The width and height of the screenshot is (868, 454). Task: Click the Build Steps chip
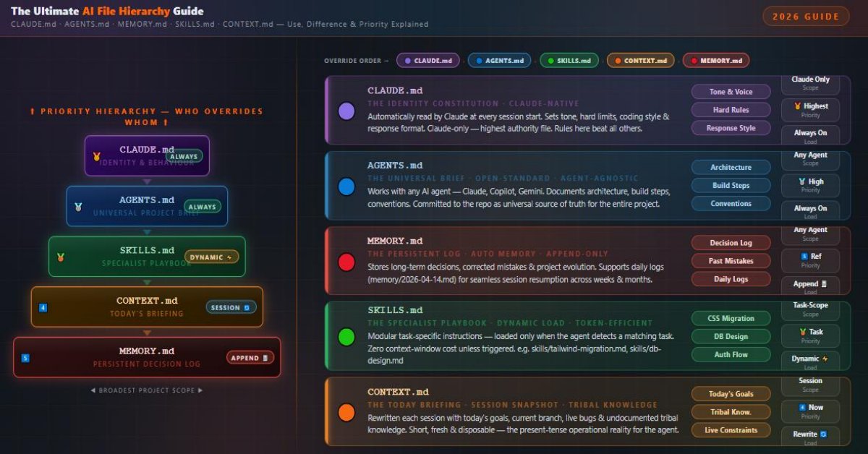pos(731,185)
